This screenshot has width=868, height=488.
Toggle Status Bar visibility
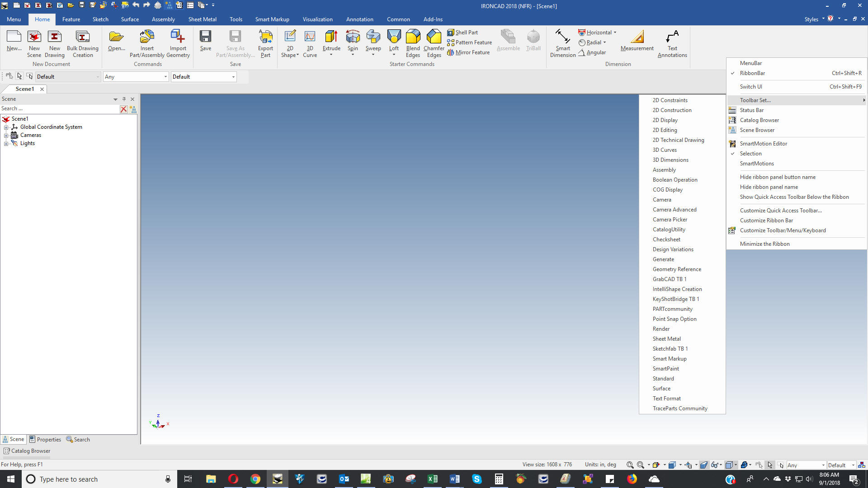[797, 110]
